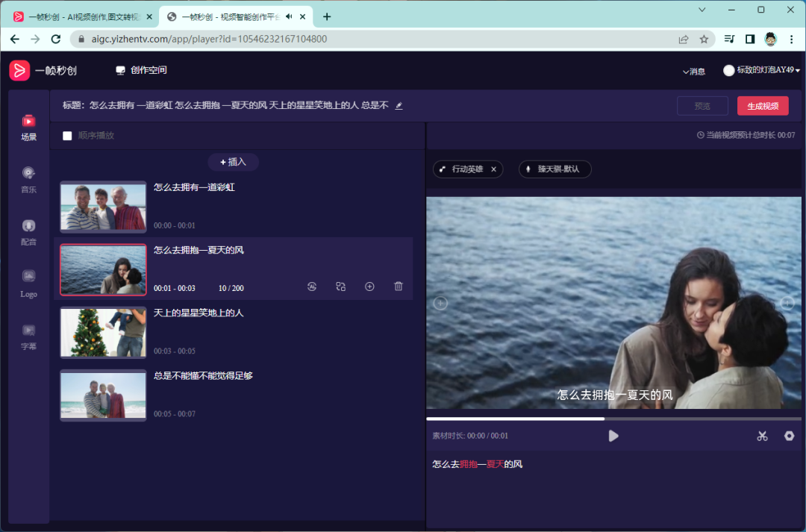Open 创作空间 in the top navigation
806x532 pixels.
coord(141,70)
